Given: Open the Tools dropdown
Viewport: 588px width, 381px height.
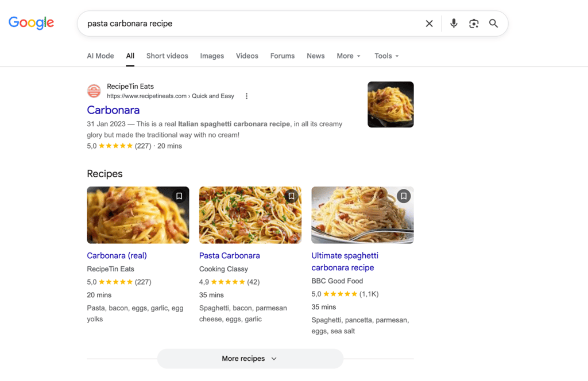Looking at the screenshot, I should click(x=386, y=56).
